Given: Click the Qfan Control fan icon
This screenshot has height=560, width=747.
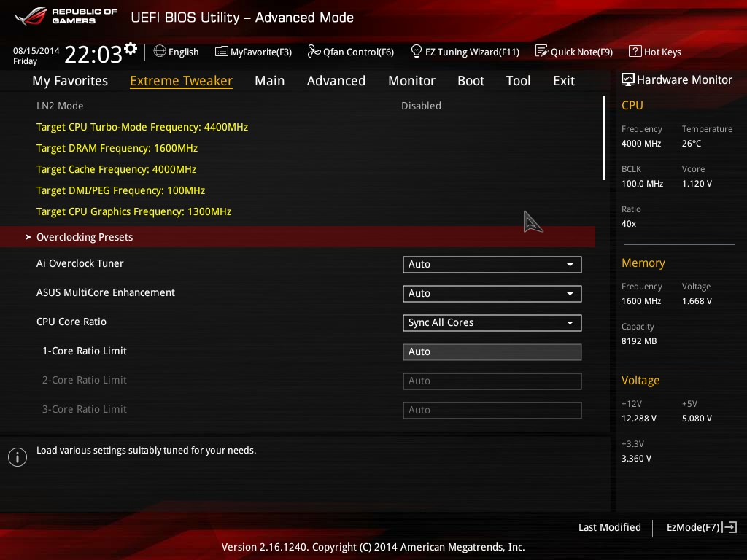Looking at the screenshot, I should point(314,51).
